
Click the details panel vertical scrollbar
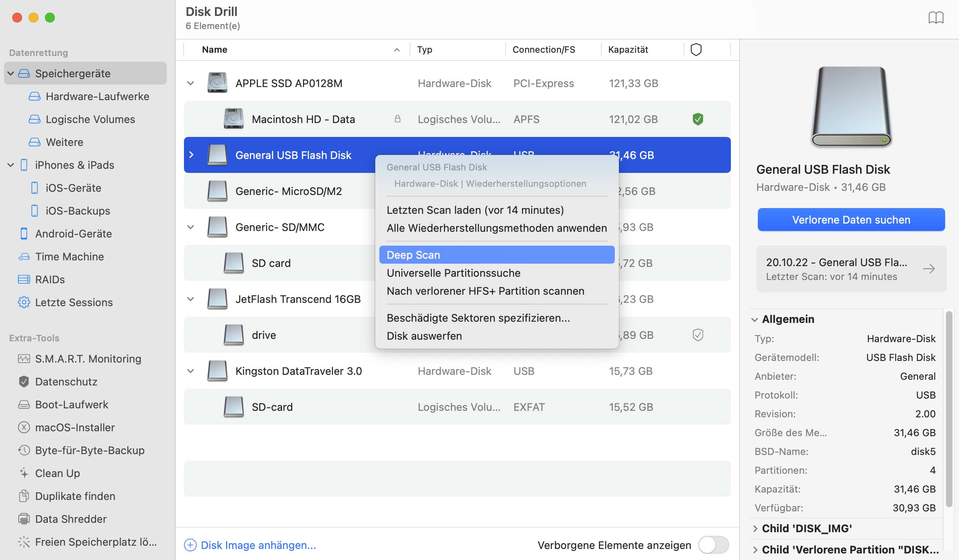click(949, 409)
